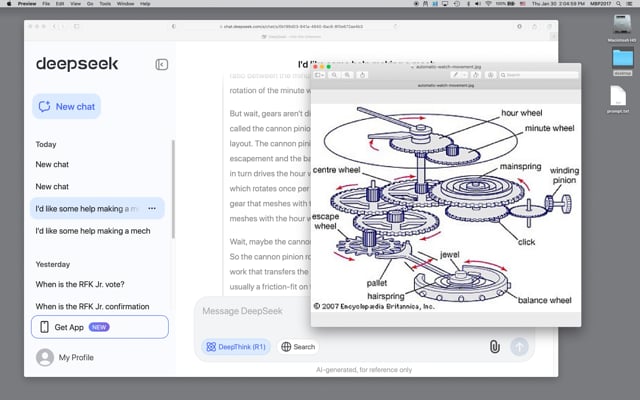Open the highlighted 'I'd like some help making a m' chat
The width and height of the screenshot is (640, 400).
pos(97,209)
